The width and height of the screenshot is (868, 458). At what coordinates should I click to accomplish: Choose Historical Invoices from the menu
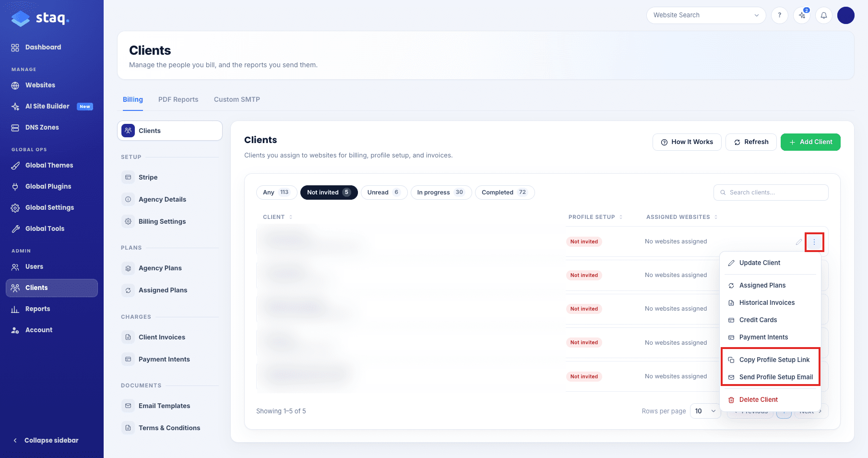[x=771, y=302]
